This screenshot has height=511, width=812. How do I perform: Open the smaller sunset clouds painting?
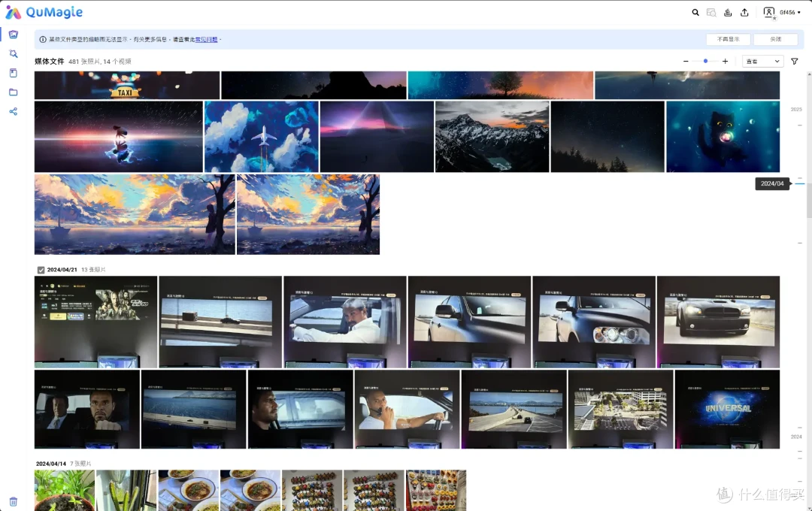point(308,214)
